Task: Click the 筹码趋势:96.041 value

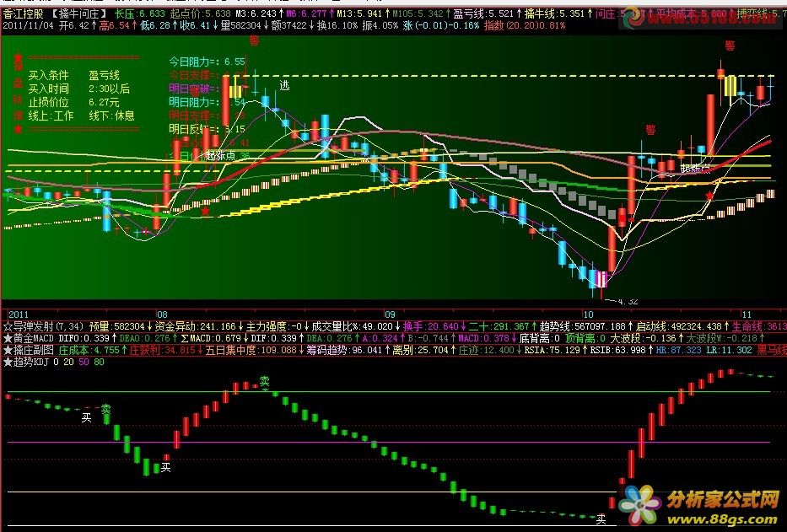Action: tap(344, 350)
